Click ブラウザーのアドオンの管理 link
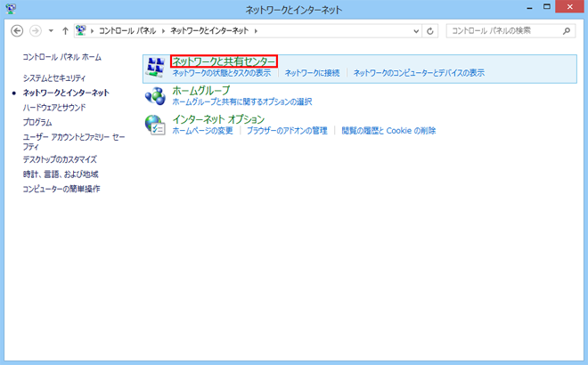Screen dimensions: 588x365 pyautogui.click(x=287, y=130)
